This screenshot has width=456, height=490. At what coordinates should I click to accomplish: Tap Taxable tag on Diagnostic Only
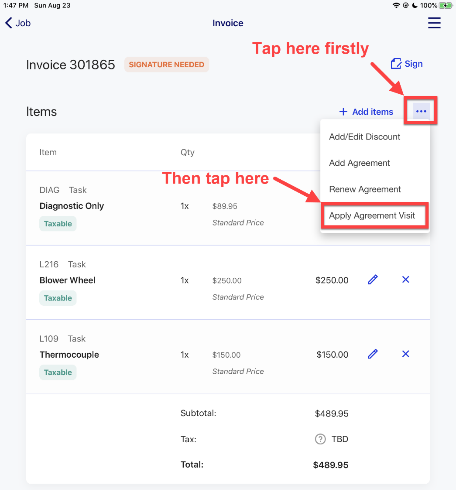click(58, 224)
